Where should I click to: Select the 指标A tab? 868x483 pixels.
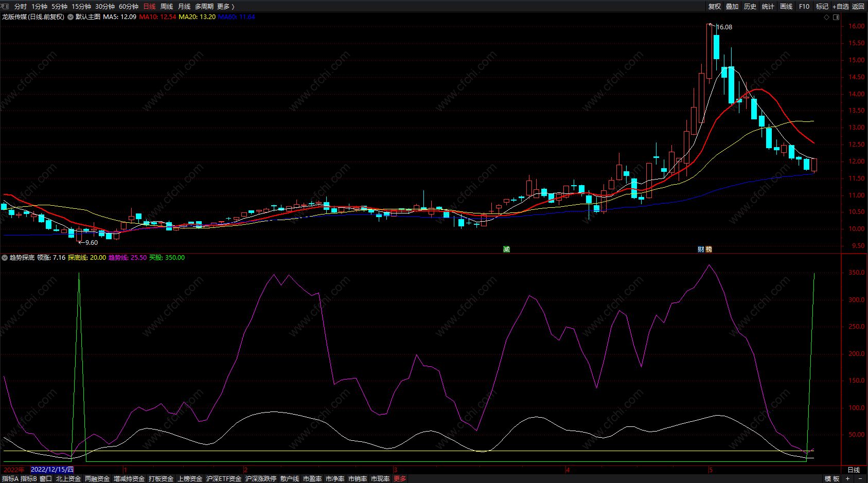point(10,479)
